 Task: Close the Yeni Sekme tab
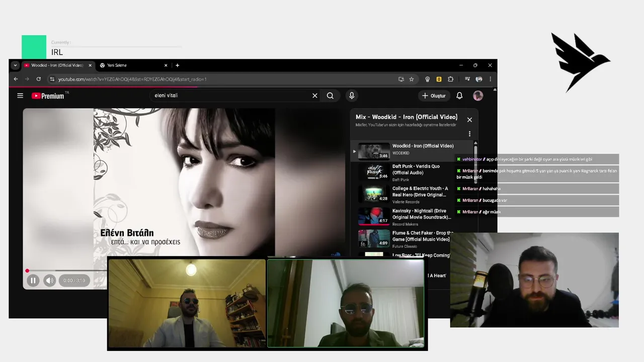click(x=166, y=65)
